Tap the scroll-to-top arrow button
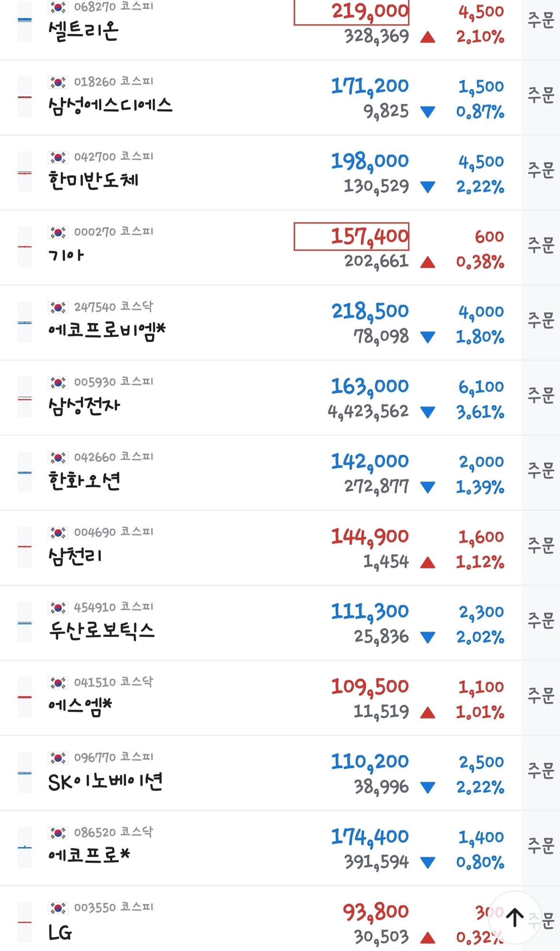560x951 pixels. click(515, 918)
